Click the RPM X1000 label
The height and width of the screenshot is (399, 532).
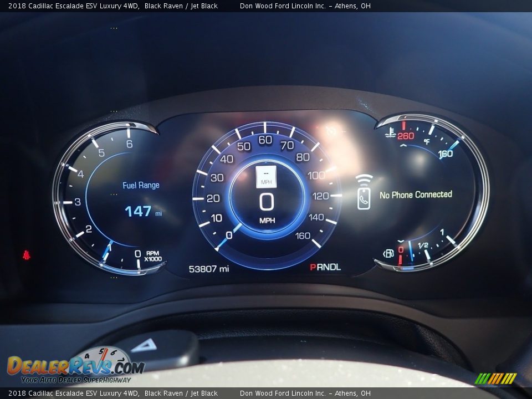pyautogui.click(x=152, y=256)
